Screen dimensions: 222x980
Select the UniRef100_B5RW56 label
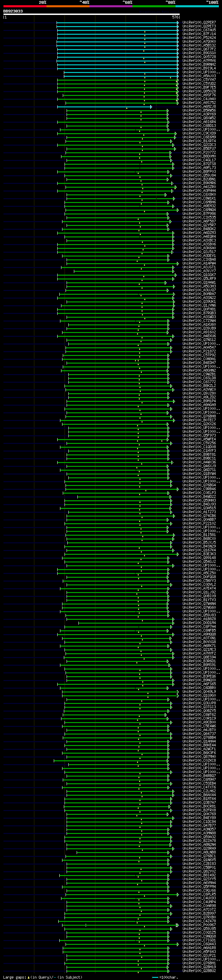(199, 110)
